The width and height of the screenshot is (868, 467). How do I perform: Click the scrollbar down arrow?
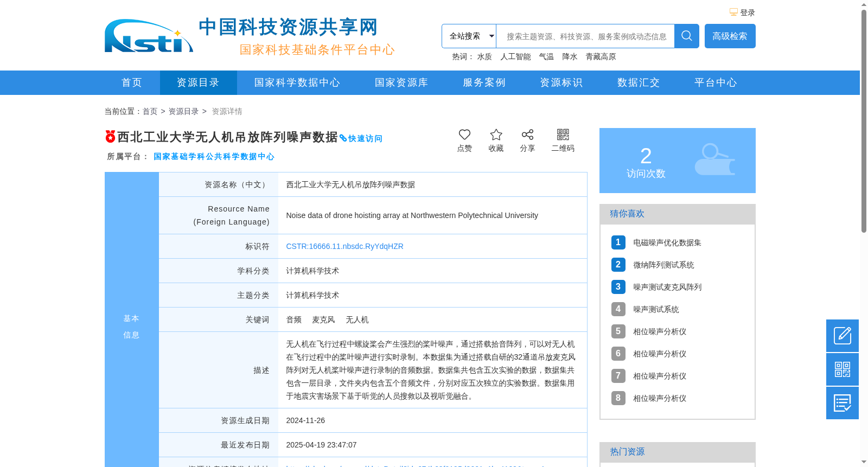point(864,462)
